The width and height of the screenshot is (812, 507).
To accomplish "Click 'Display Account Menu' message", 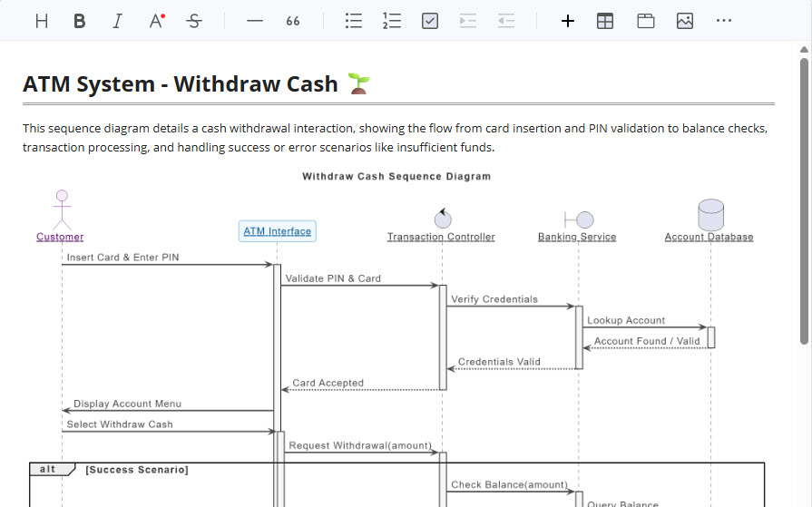I will click(127, 404).
